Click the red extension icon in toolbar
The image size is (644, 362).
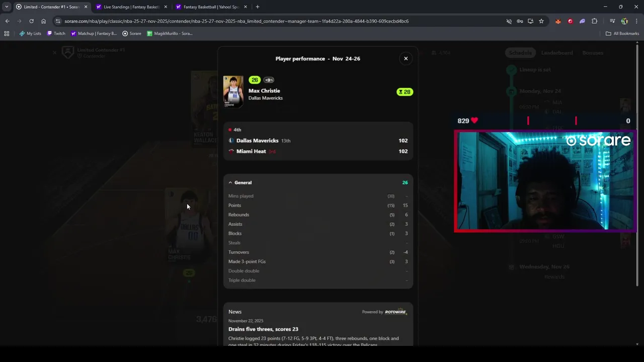pyautogui.click(x=570, y=21)
